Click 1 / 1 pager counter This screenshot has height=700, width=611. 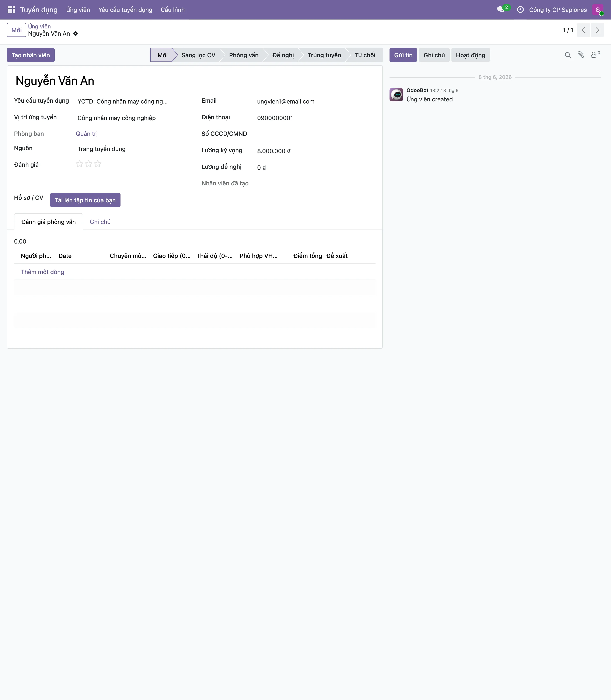[568, 30]
